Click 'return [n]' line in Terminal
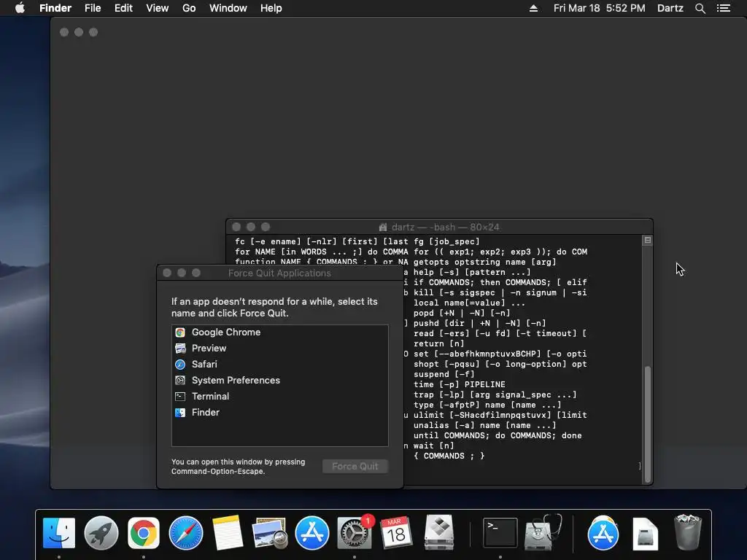The image size is (747, 560). click(438, 343)
